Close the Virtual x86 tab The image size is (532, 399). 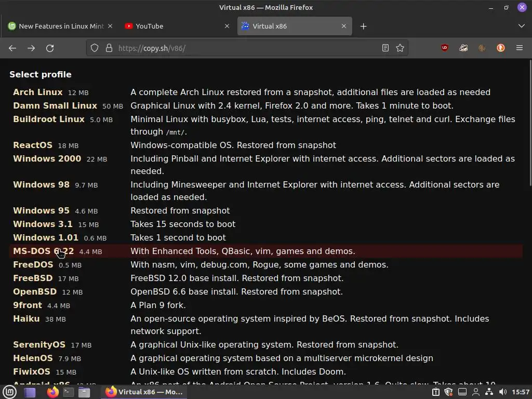pos(344,26)
